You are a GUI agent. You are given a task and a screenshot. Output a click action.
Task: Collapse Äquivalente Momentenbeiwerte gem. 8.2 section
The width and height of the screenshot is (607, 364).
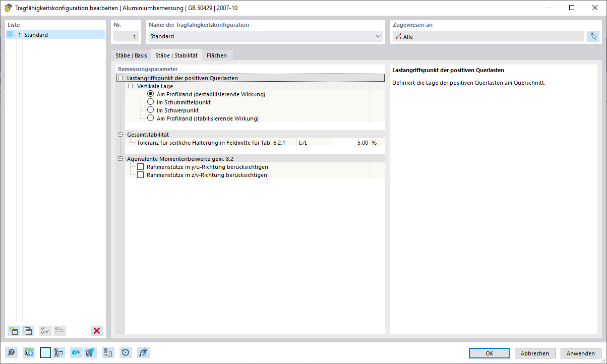(x=120, y=159)
